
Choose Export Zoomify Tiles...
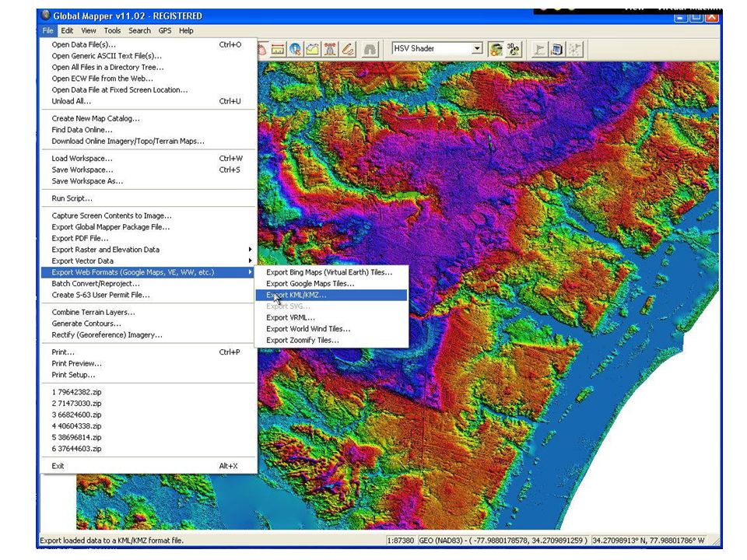331,340
